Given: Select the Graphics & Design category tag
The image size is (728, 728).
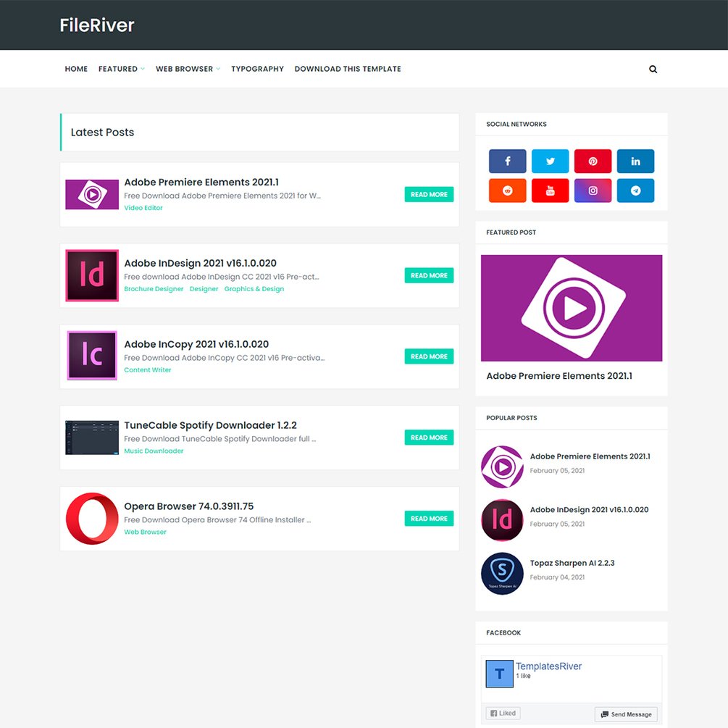Looking at the screenshot, I should 254,289.
